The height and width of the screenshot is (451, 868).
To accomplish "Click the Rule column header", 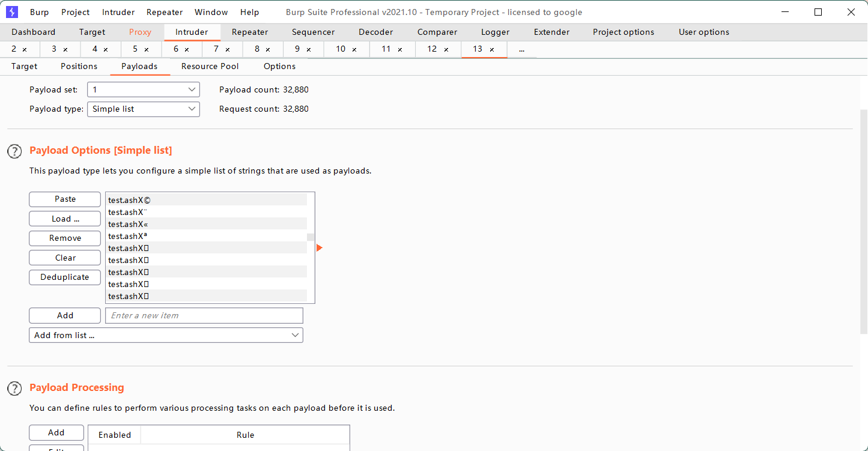I will click(245, 435).
